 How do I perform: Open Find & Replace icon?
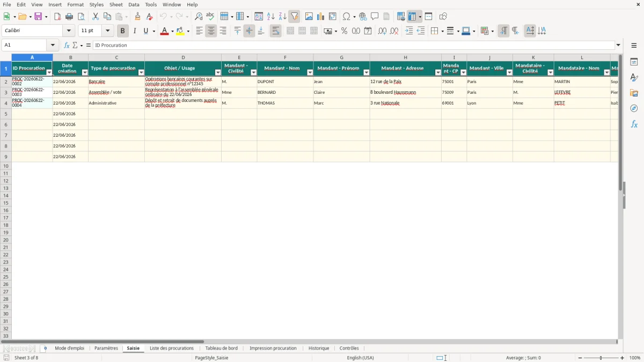(x=199, y=17)
